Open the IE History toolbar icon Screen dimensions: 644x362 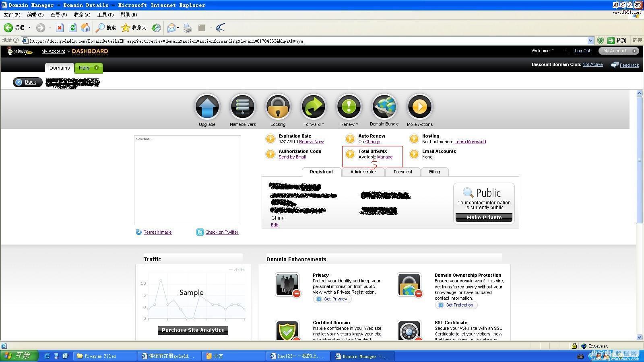point(156,28)
